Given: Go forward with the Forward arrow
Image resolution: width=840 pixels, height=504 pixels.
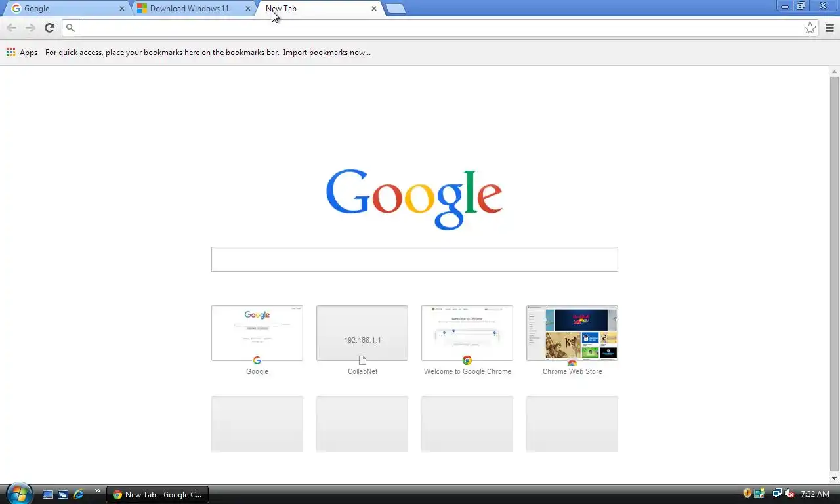Looking at the screenshot, I should click(30, 28).
